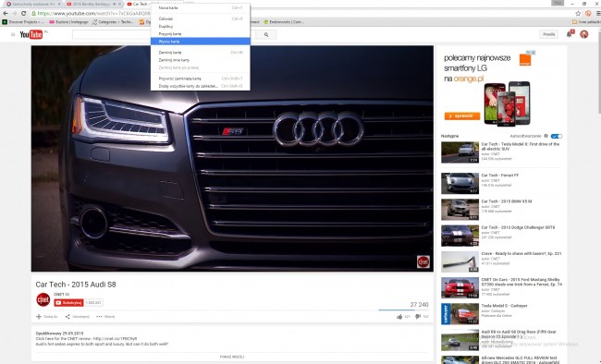Choose Zamknij inne karty
The width and height of the screenshot is (601, 364).
[201, 60]
